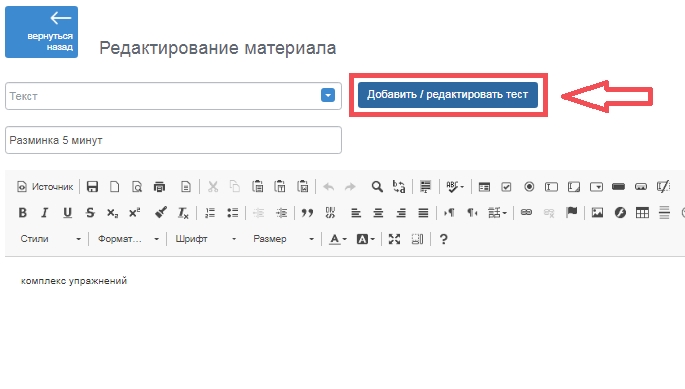Center align text
The image size is (685, 389).
click(378, 213)
